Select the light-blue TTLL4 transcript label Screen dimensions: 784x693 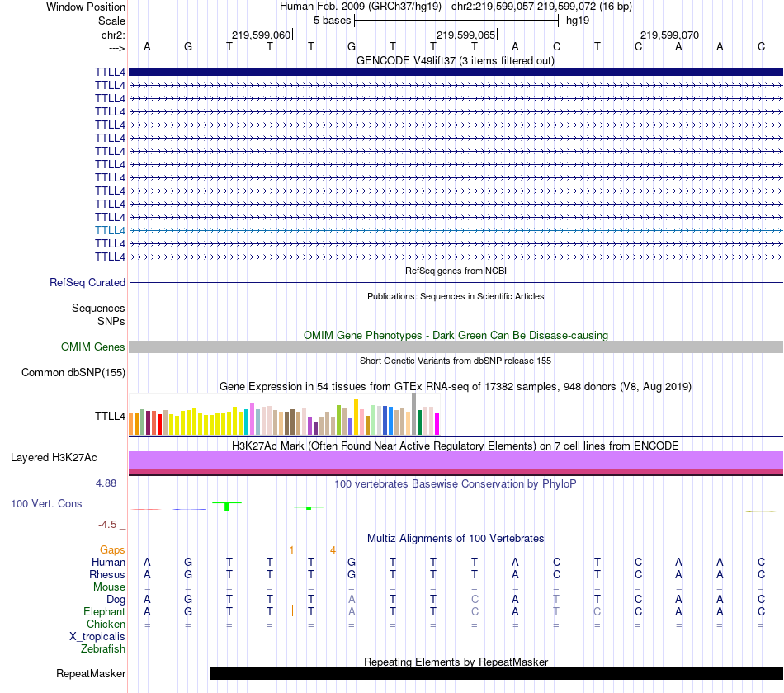click(x=110, y=230)
